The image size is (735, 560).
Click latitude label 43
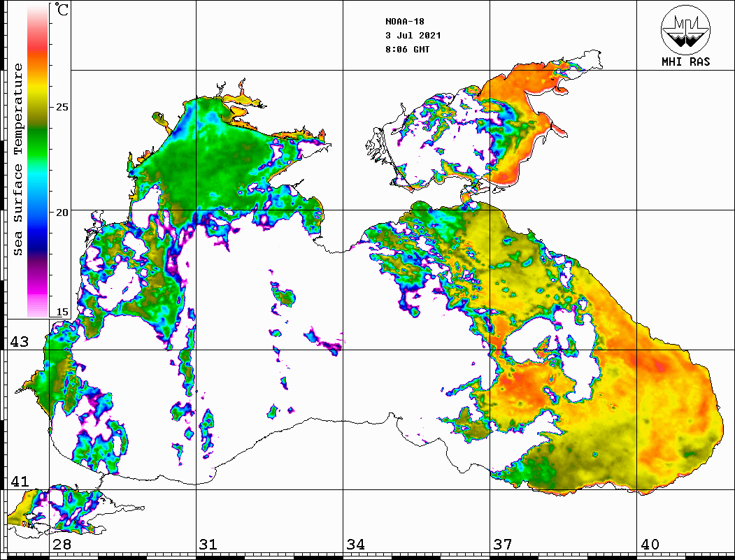click(x=20, y=342)
